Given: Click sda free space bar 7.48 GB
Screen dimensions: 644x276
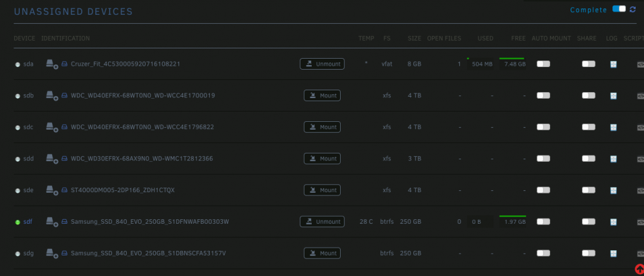Looking at the screenshot, I should 513,64.
